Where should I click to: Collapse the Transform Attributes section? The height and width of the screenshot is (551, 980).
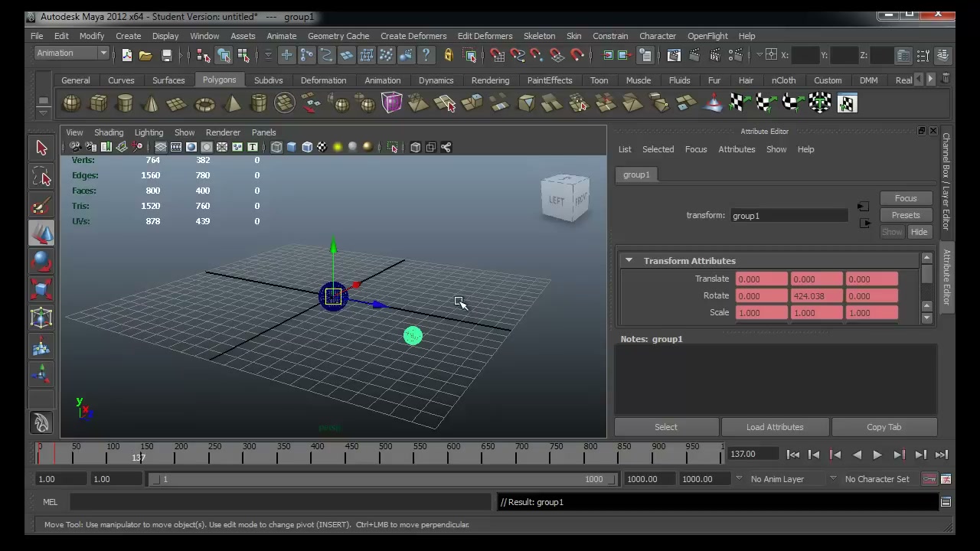pyautogui.click(x=629, y=260)
